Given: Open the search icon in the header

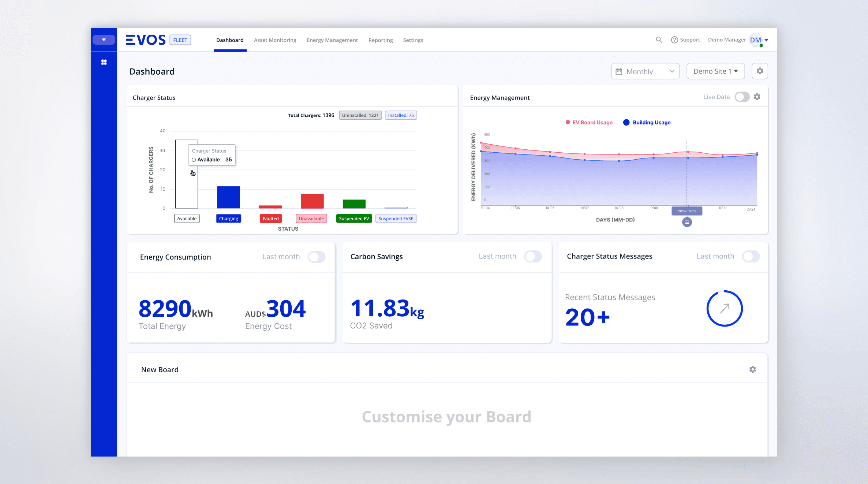Looking at the screenshot, I should coord(659,40).
